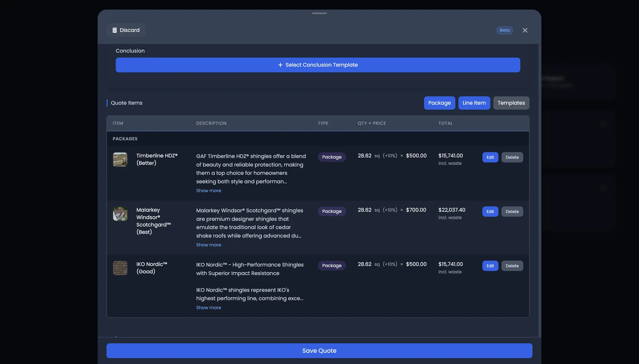639x364 pixels.
Task: Click the $22,037.40 total
Action: [x=452, y=210]
